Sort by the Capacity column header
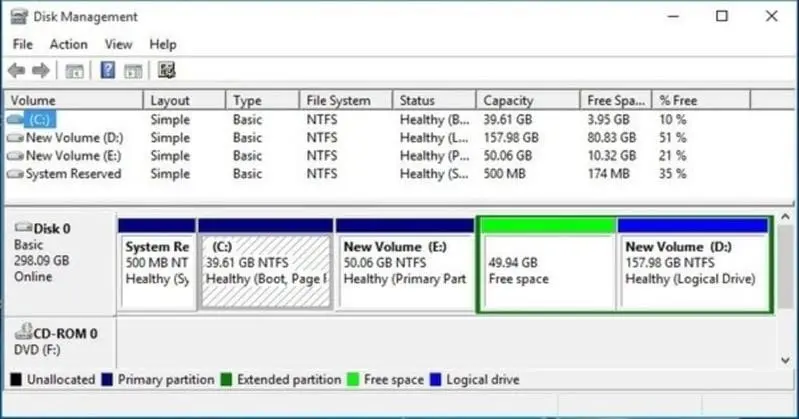 pyautogui.click(x=528, y=100)
